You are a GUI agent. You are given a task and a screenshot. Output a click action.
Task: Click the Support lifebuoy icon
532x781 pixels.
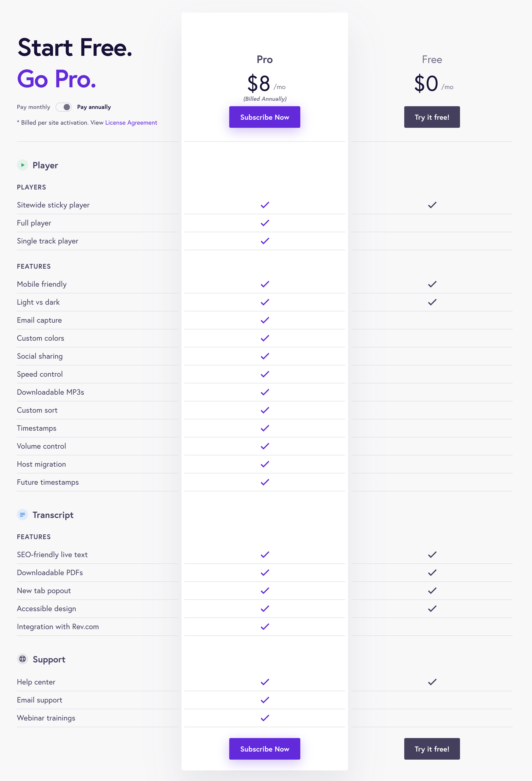click(22, 659)
